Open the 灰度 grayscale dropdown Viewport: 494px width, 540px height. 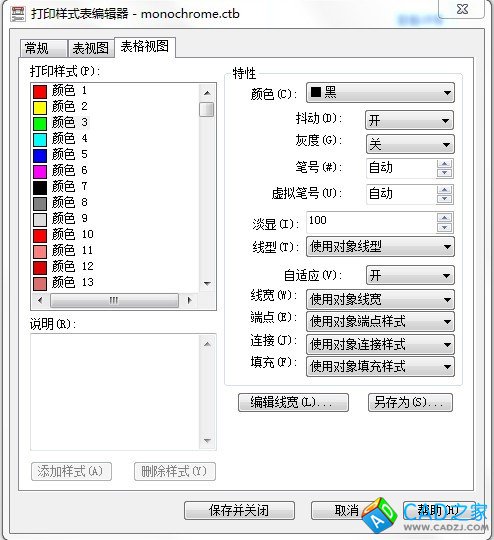(410, 144)
